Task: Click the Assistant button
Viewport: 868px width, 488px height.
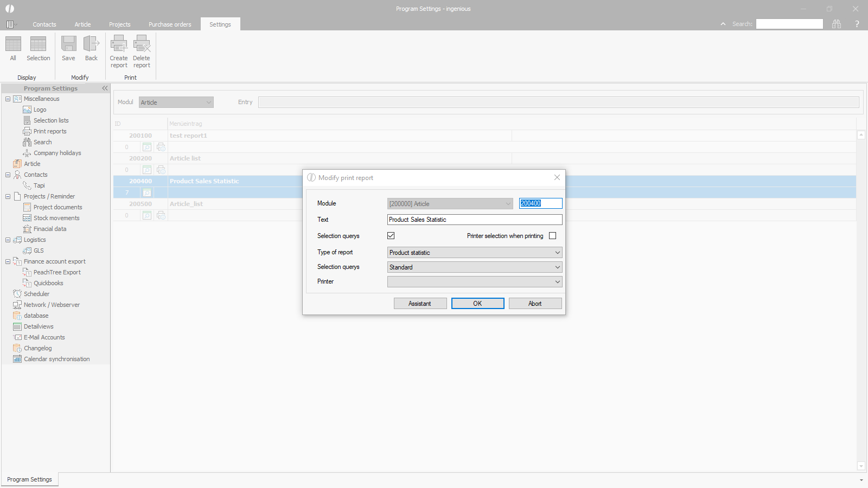Action: point(420,304)
